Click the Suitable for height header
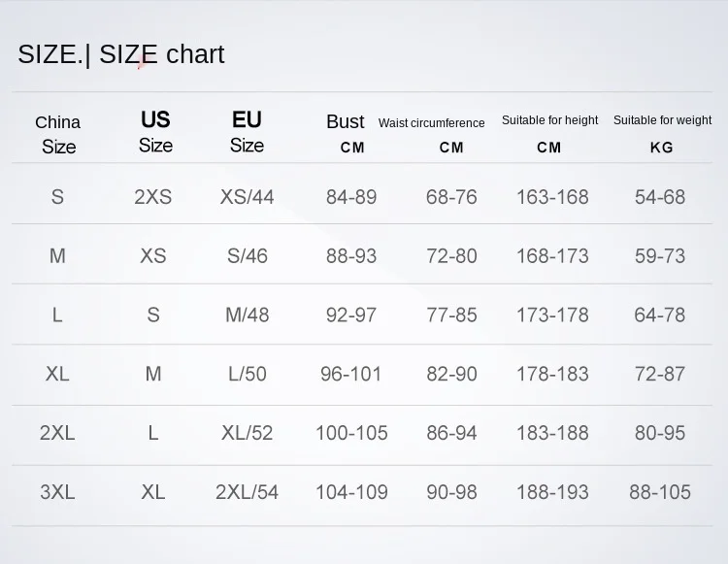 549,120
